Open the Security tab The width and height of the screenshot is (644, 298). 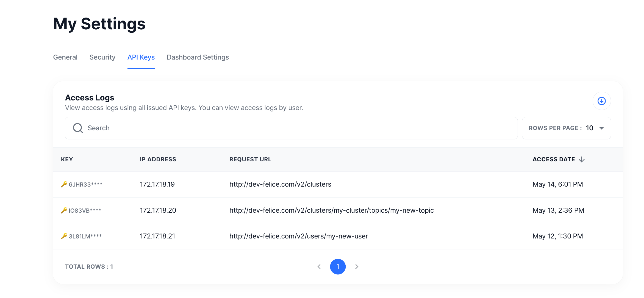tap(102, 57)
